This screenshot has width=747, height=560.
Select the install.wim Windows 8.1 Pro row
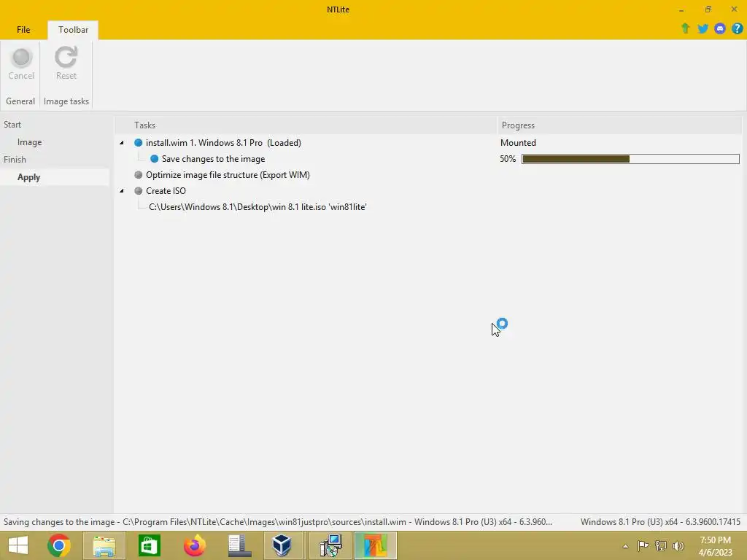point(223,142)
